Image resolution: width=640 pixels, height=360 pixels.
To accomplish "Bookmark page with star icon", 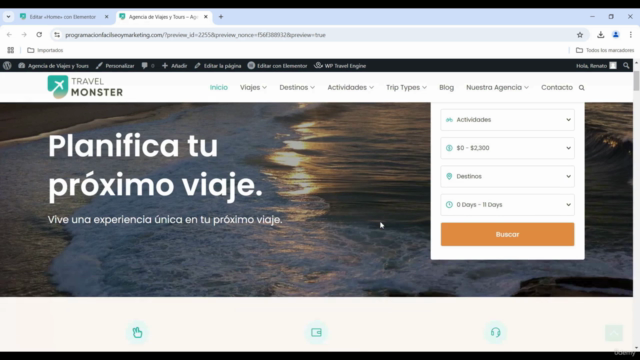I will pos(580,35).
